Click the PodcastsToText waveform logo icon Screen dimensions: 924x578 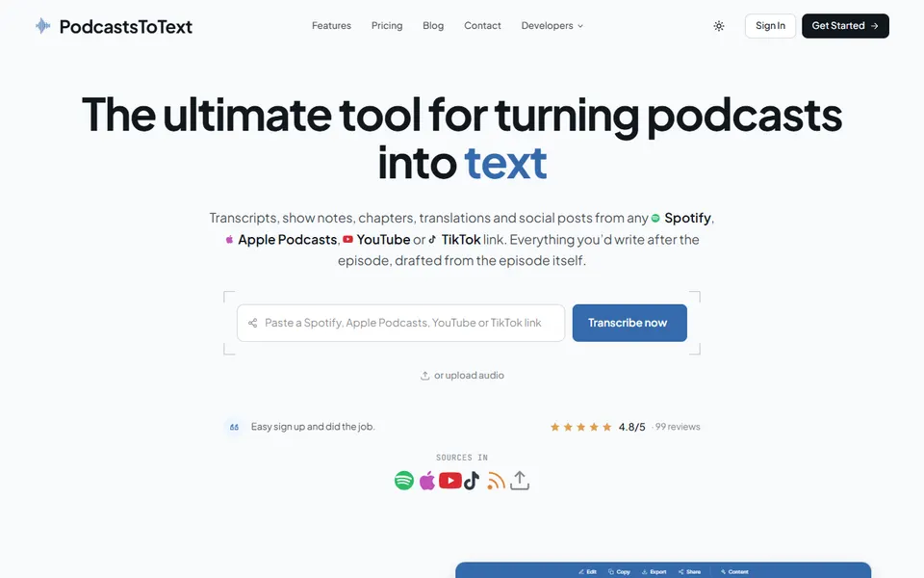(x=42, y=26)
